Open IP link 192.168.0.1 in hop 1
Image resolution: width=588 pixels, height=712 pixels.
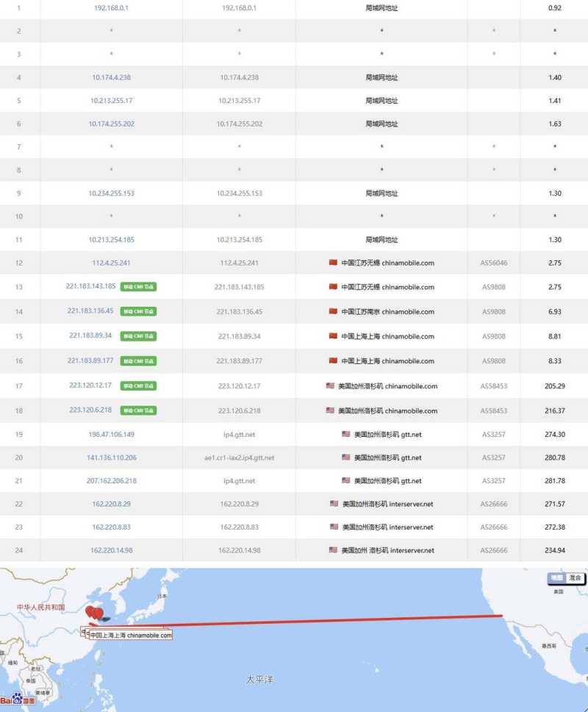(111, 7)
